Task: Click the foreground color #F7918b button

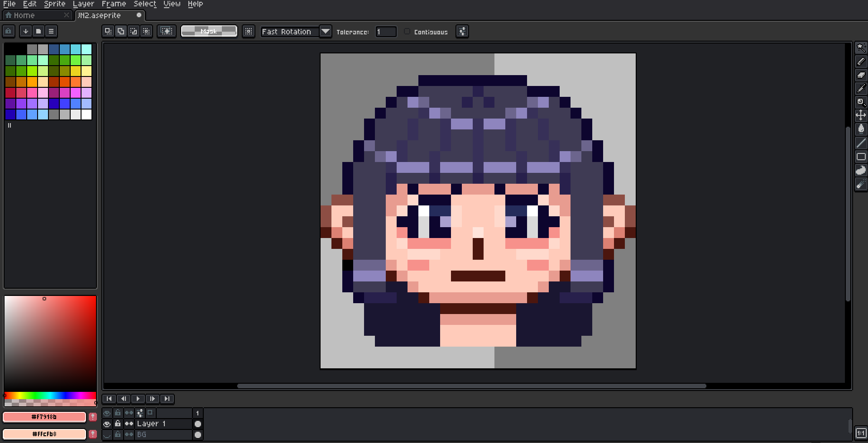Action: (x=44, y=417)
